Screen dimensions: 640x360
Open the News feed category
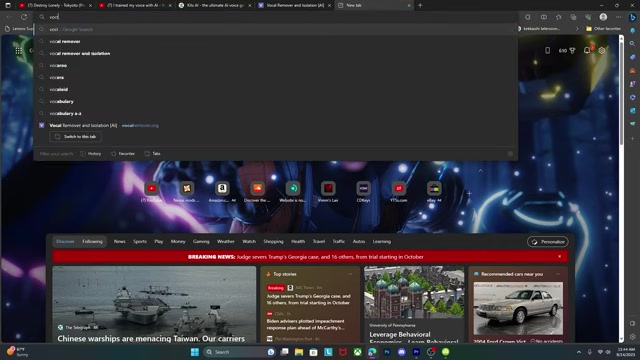[120, 242]
